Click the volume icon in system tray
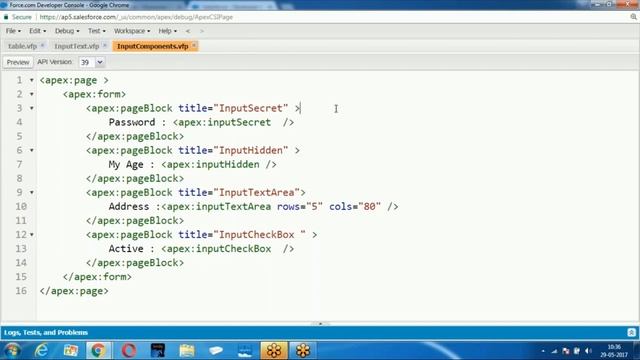Viewport: 640px width, 360px height. point(588,351)
